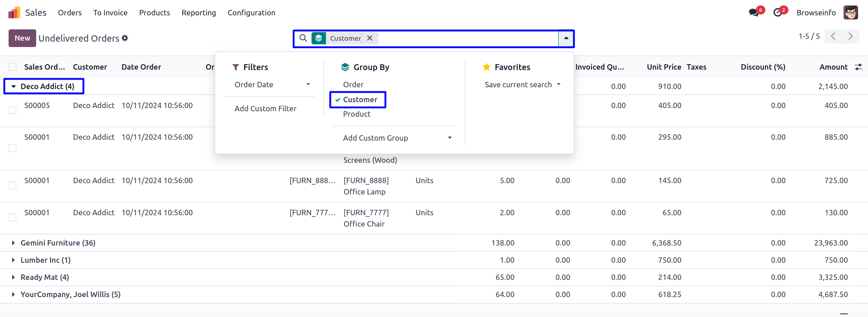Click the New button
The image size is (868, 317).
tap(22, 38)
